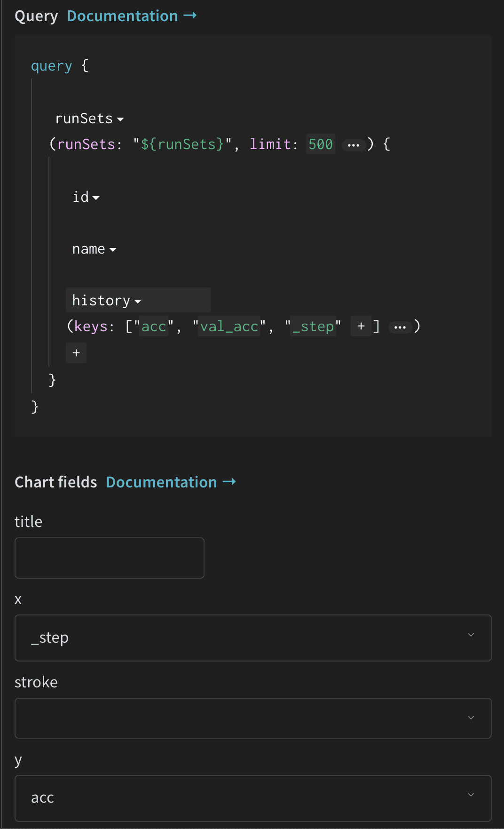Open the Chart fields Documentation link
The height and width of the screenshot is (829, 504).
point(170,482)
